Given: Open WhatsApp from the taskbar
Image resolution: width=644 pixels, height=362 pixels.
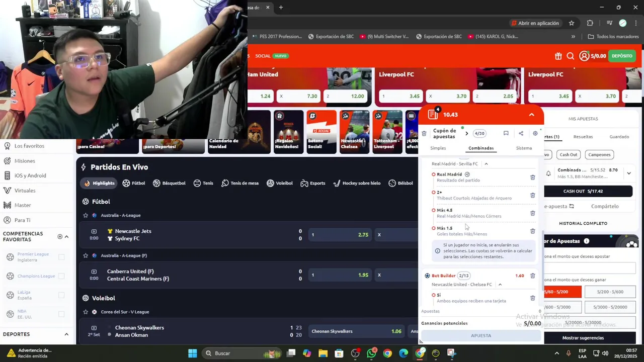Looking at the screenshot, I should 371,353.
